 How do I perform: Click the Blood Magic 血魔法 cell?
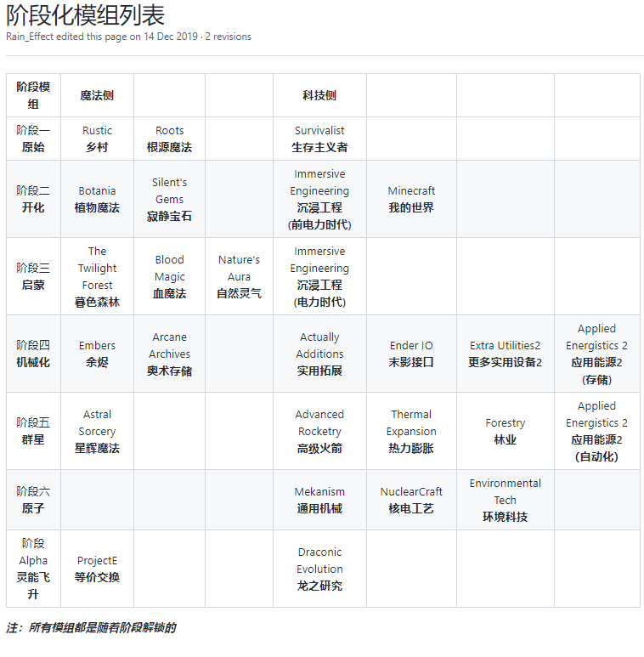(170, 276)
